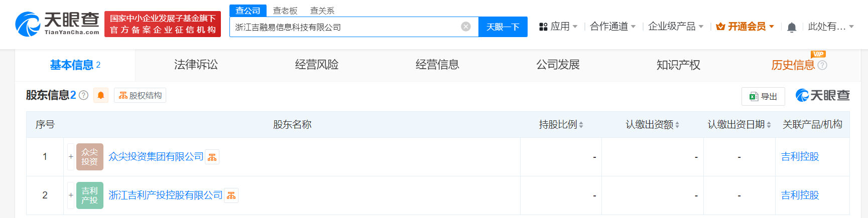Open the 合作通道 dropdown

coord(612,27)
